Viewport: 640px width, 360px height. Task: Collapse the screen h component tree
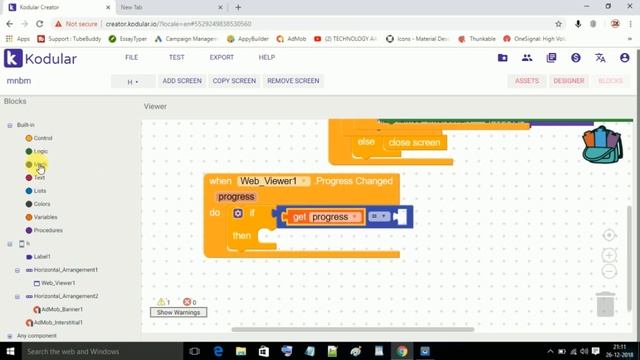(10, 244)
